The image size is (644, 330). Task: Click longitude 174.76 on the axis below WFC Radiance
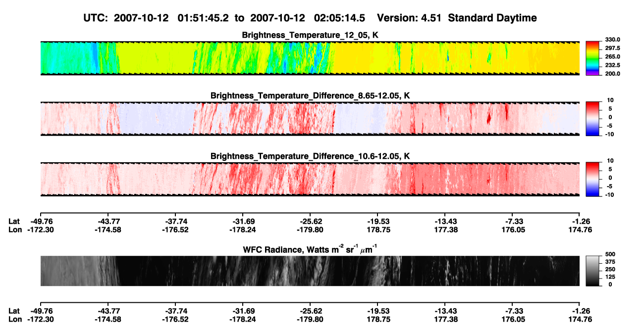[x=581, y=319]
